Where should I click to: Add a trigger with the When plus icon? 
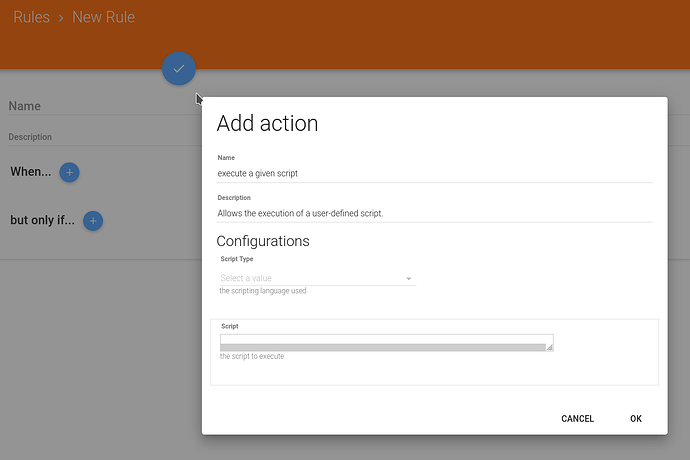coord(70,172)
